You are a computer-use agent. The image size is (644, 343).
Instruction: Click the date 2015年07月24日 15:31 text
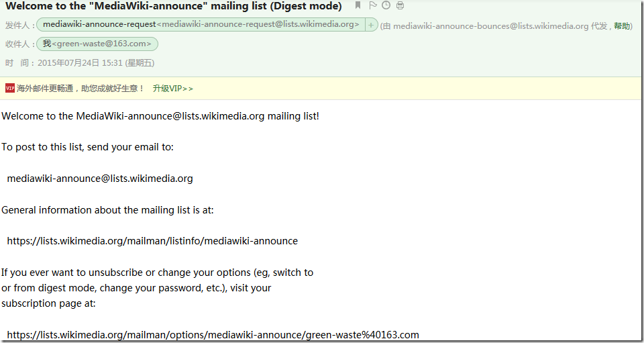point(96,63)
